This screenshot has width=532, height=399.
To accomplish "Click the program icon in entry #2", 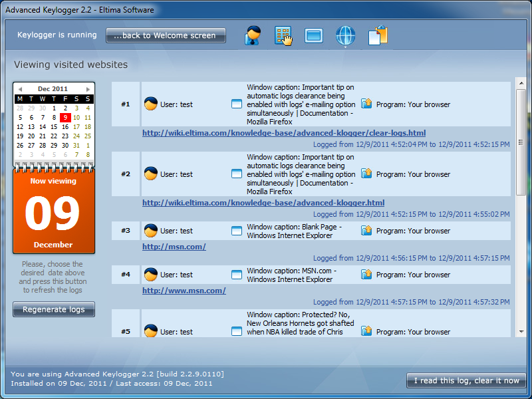I will [366, 174].
